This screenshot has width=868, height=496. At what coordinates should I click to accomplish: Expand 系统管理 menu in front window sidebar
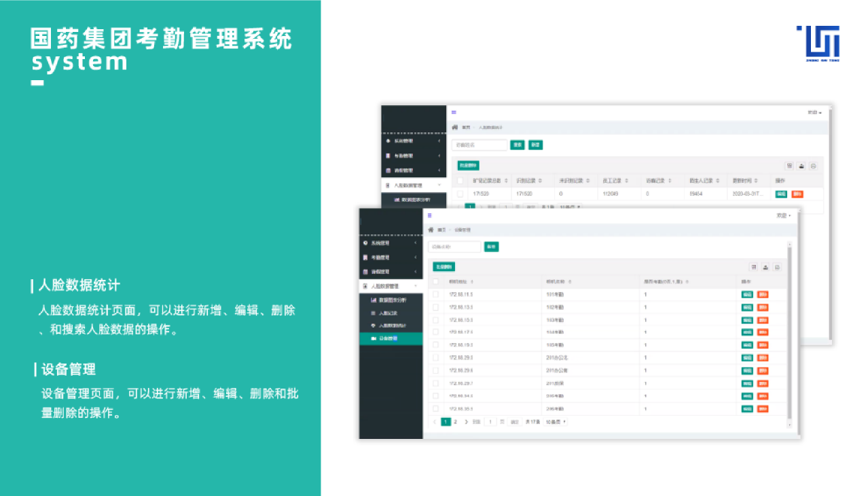point(416,243)
